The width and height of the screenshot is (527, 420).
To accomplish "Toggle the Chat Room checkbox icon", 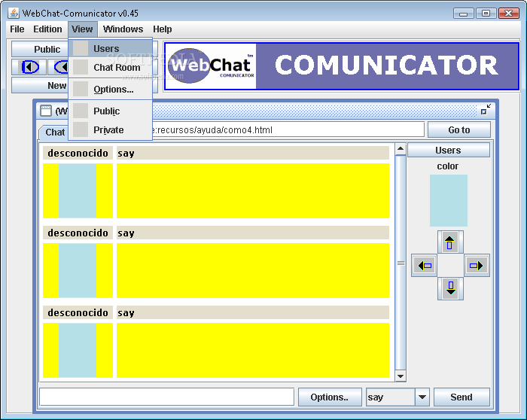I will point(81,67).
